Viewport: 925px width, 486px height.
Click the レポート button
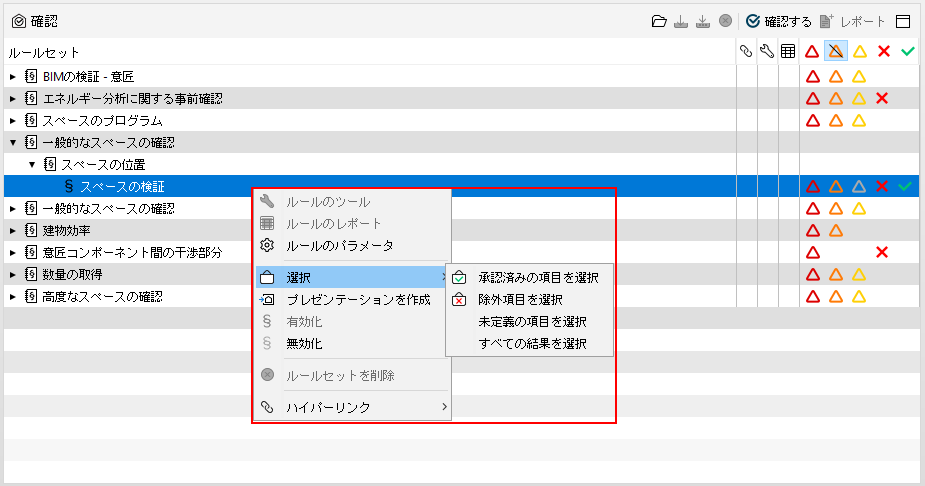point(852,21)
